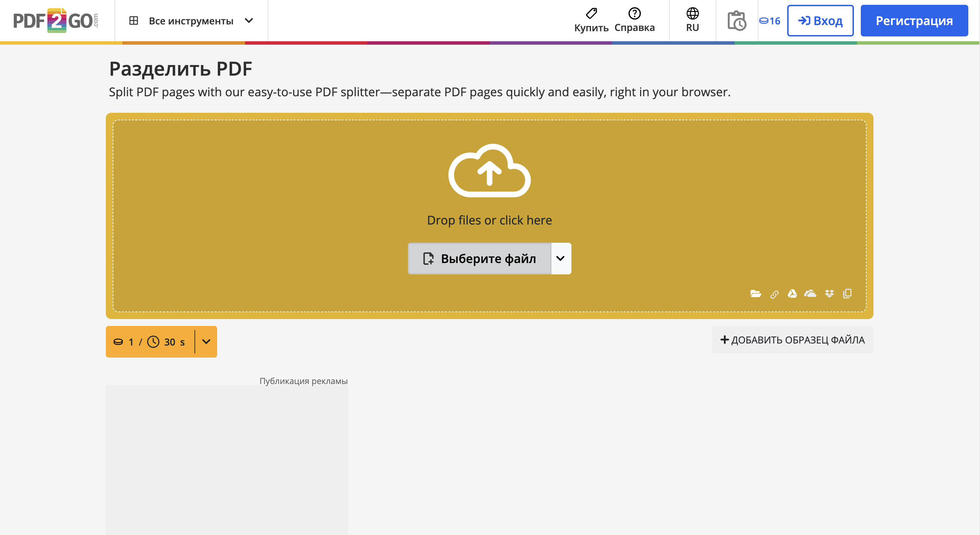Upload from Google Drive icon

pyautogui.click(x=792, y=294)
